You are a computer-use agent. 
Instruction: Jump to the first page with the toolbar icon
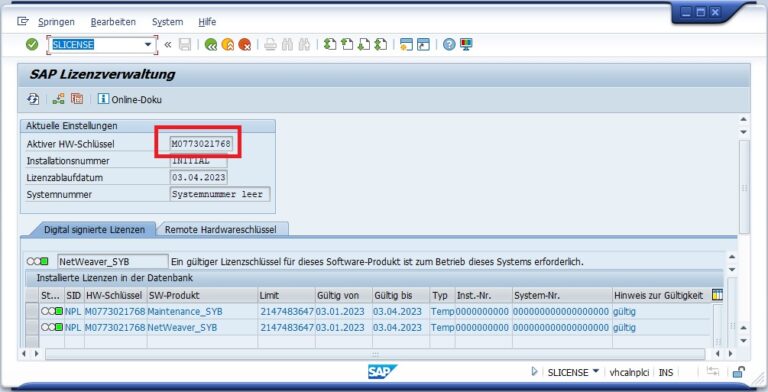[x=330, y=45]
